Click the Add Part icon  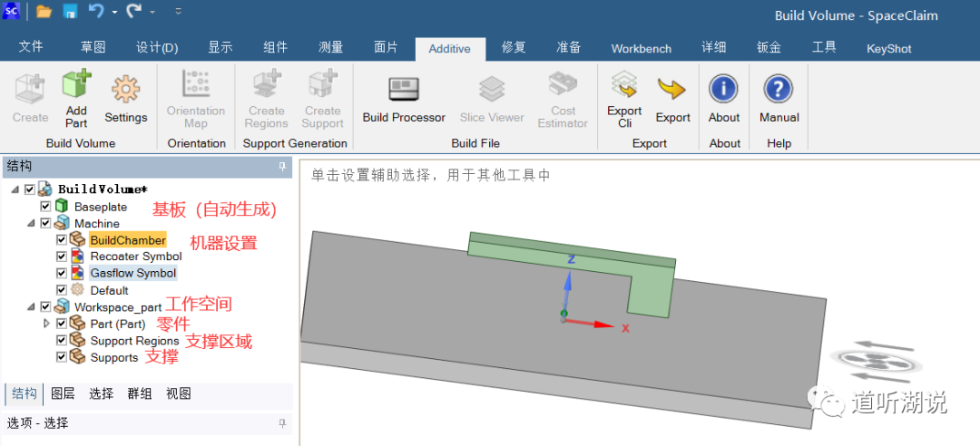(77, 85)
